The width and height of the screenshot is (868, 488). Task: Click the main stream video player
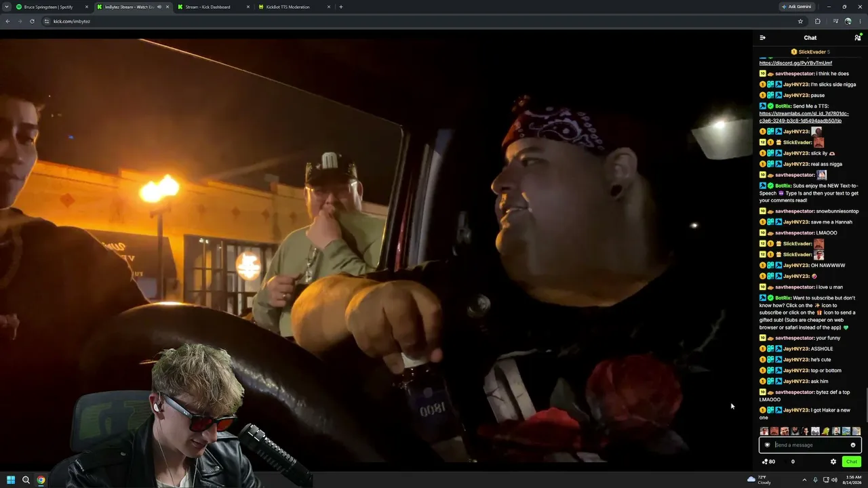(x=376, y=251)
